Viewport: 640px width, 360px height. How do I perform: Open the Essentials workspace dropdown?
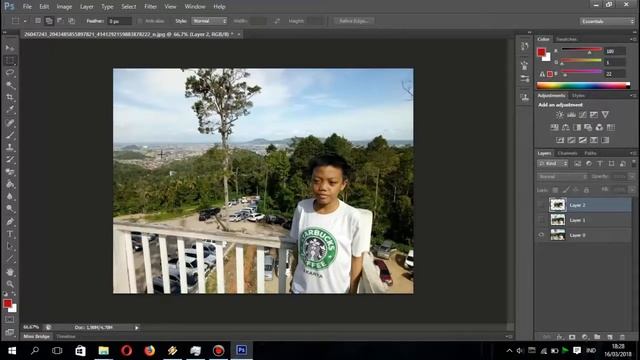tap(607, 21)
